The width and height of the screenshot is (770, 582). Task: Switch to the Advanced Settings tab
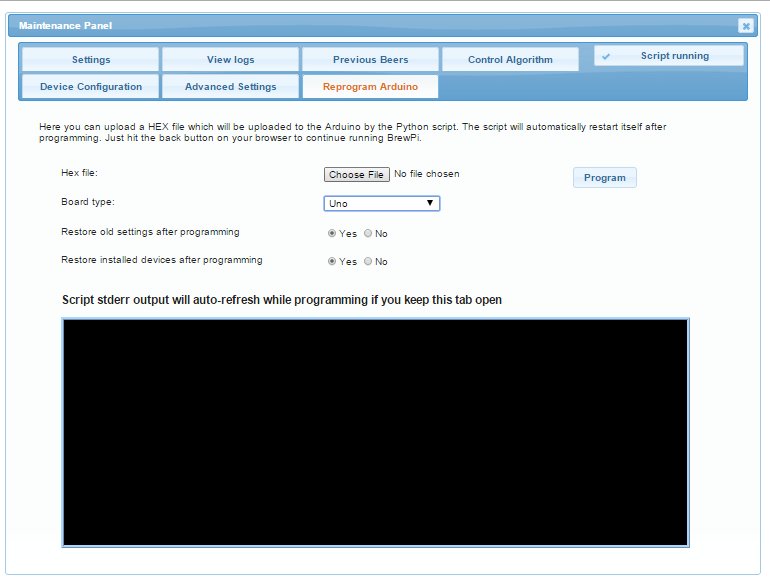tap(230, 86)
